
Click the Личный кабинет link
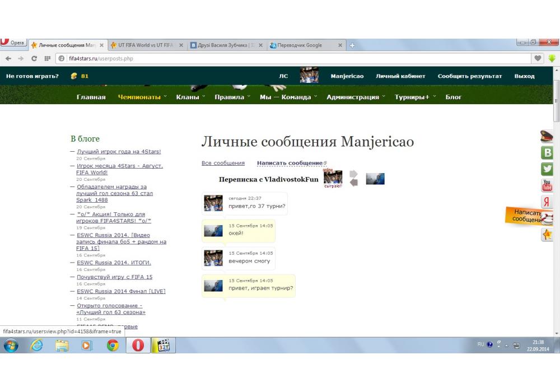tap(400, 76)
